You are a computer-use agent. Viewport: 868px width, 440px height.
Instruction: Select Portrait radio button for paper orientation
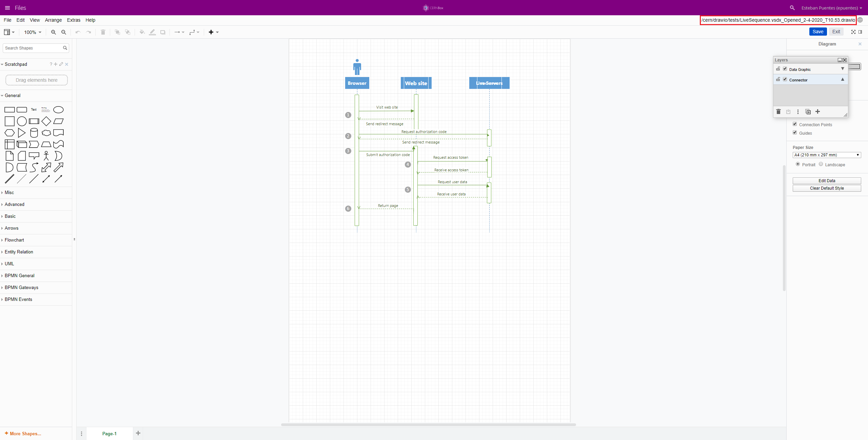coord(797,165)
